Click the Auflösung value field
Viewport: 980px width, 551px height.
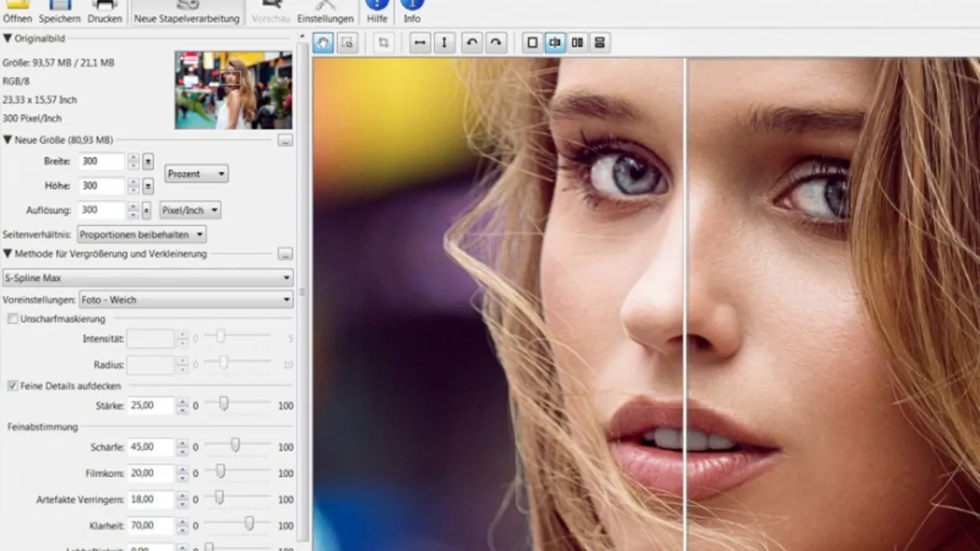coord(102,210)
